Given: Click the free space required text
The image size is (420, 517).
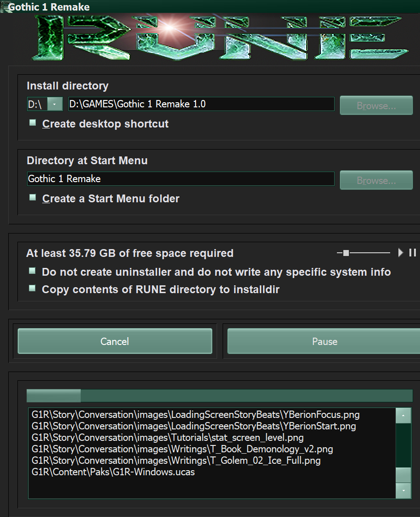Looking at the screenshot, I should pyautogui.click(x=129, y=253).
